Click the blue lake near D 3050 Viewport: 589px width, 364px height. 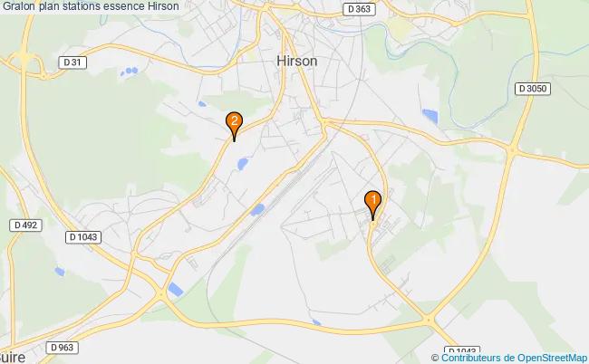click(x=430, y=116)
